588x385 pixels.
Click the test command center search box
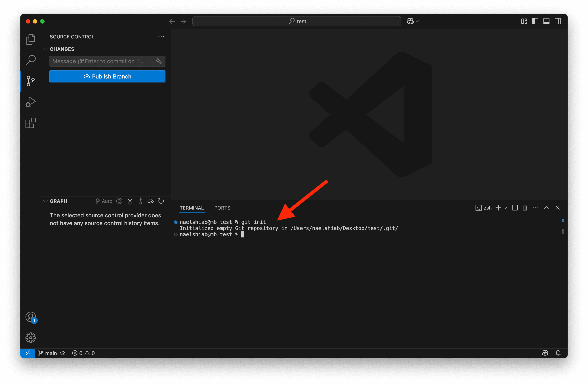(x=297, y=21)
